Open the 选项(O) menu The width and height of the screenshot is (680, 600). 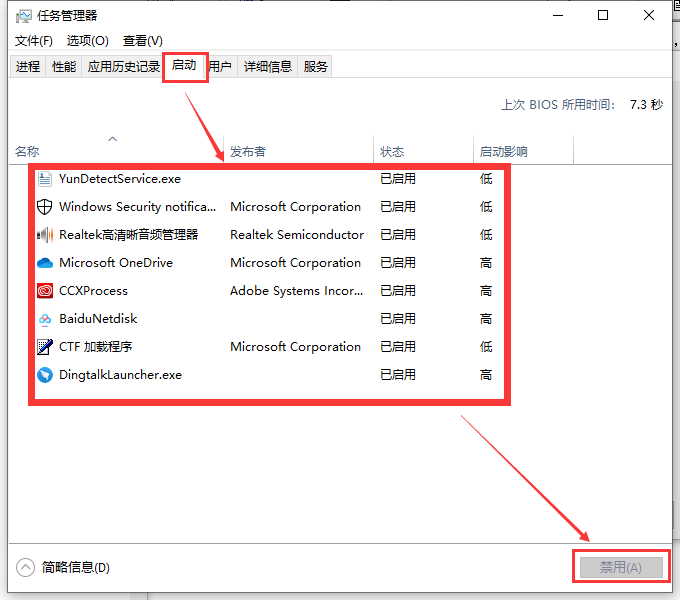pyautogui.click(x=87, y=41)
